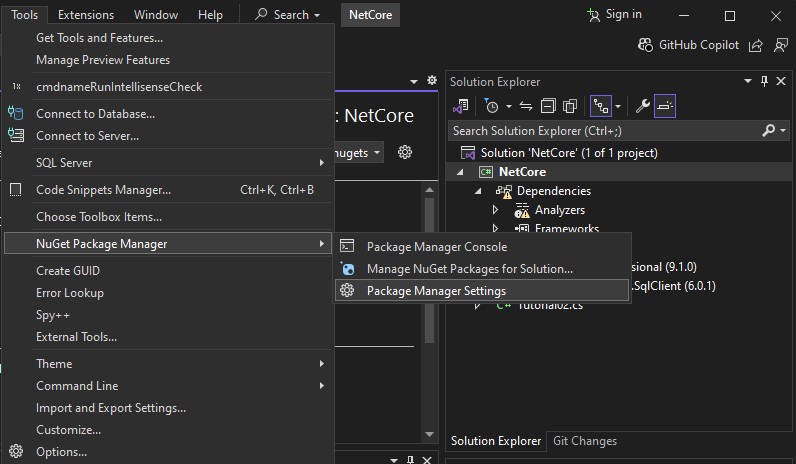Image resolution: width=796 pixels, height=464 pixels.
Task: Pin the Solution Explorer panel
Action: point(765,81)
